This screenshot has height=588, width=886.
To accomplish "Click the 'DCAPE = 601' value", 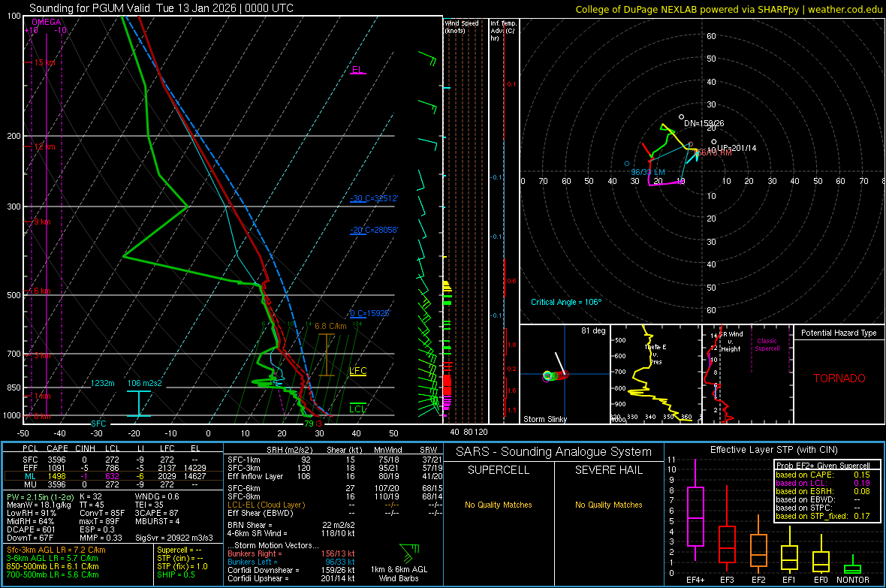I will click(31, 529).
